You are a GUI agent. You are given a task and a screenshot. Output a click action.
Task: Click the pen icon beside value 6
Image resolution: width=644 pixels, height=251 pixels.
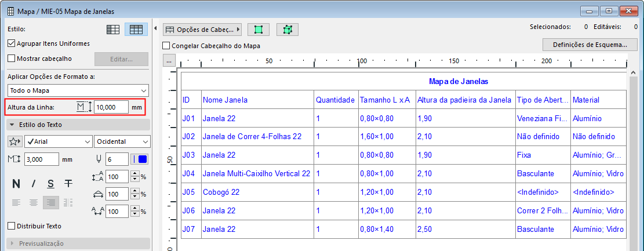pyautogui.click(x=99, y=159)
